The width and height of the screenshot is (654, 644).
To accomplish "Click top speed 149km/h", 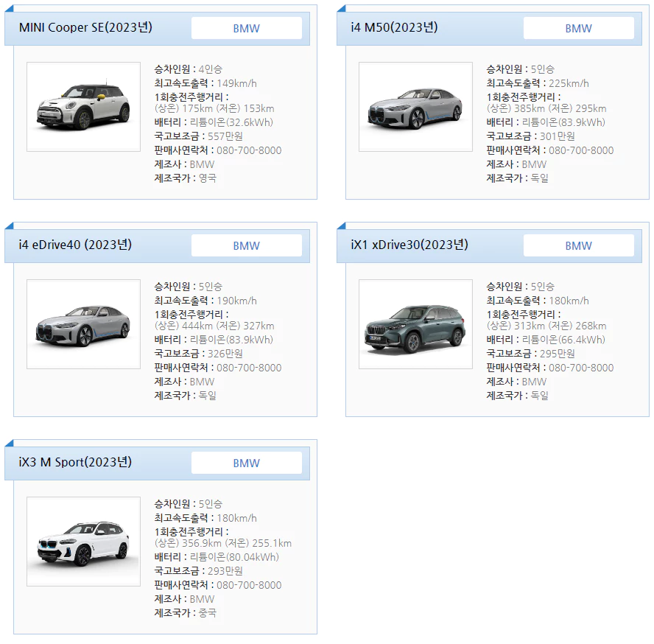I will pos(236,83).
